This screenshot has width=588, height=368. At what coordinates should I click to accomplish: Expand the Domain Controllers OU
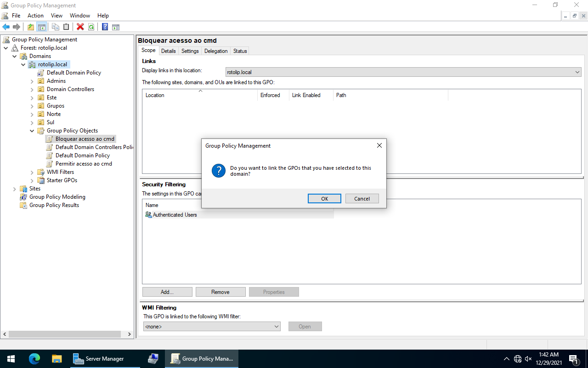32,89
